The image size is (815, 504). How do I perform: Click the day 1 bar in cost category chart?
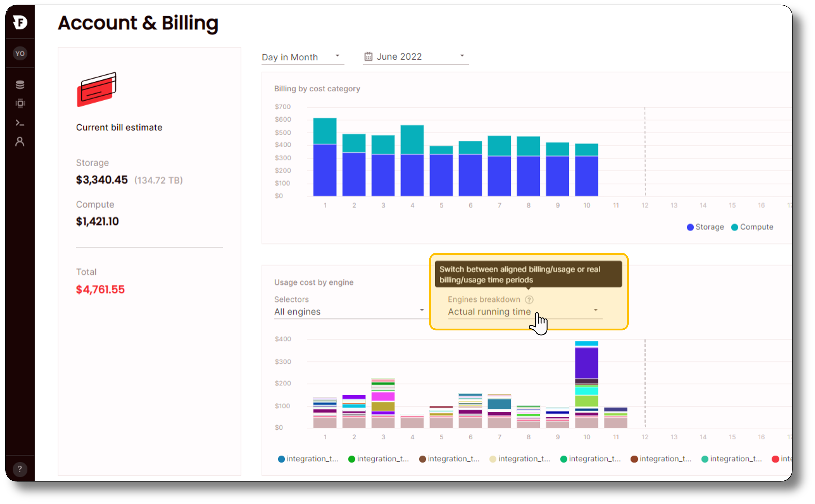click(x=325, y=157)
